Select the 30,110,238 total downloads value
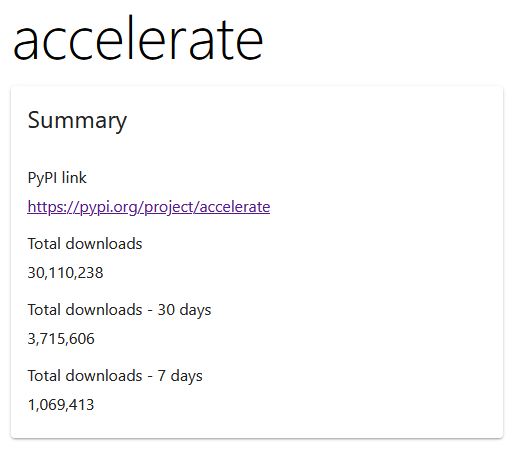Screen dimensions: 514x449 [x=65, y=273]
